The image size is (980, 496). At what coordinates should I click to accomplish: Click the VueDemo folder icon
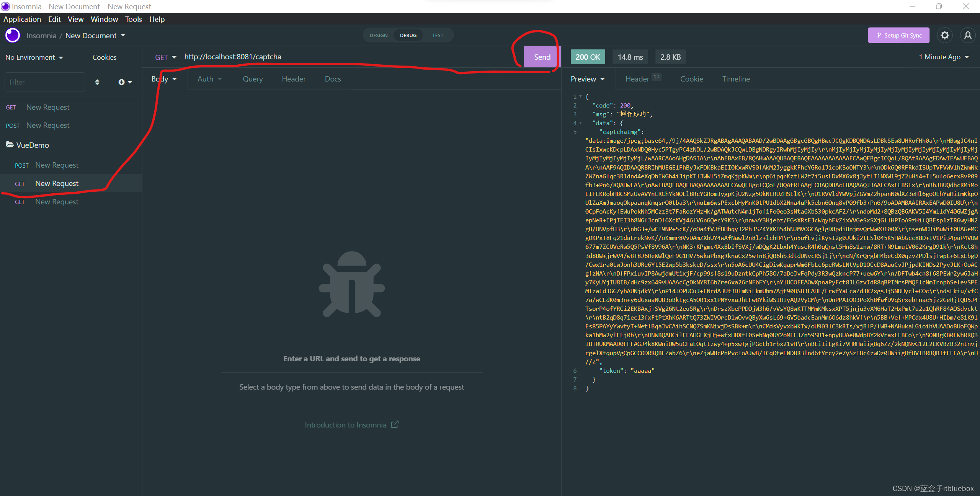click(10, 145)
